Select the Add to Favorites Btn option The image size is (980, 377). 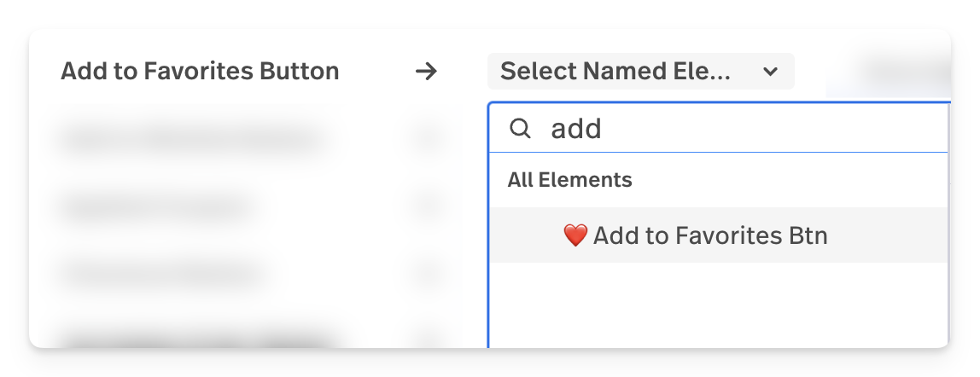[x=719, y=235]
